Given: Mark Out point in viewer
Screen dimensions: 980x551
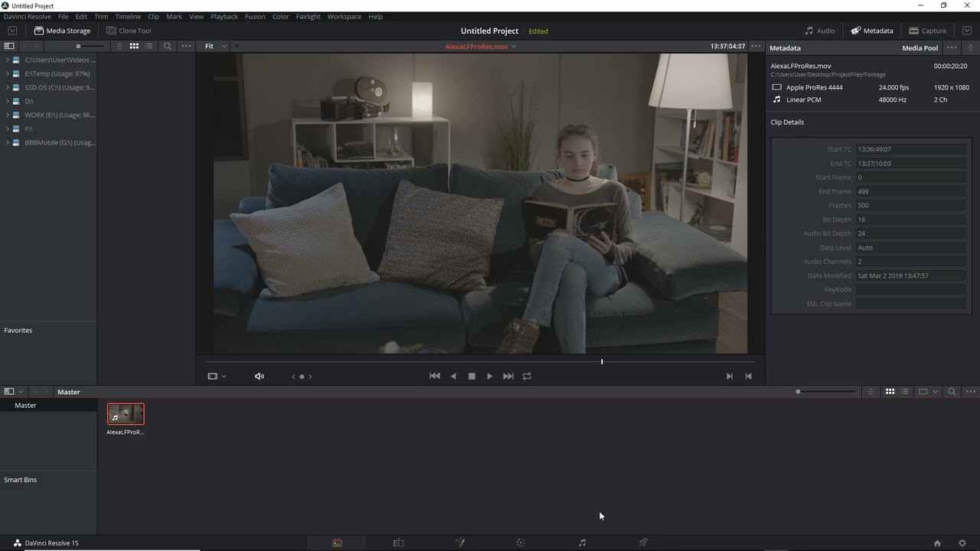Looking at the screenshot, I should 748,376.
